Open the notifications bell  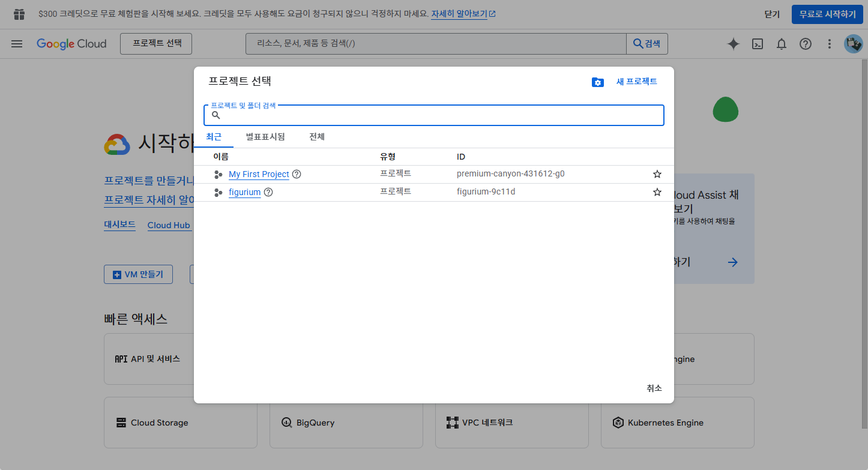782,44
